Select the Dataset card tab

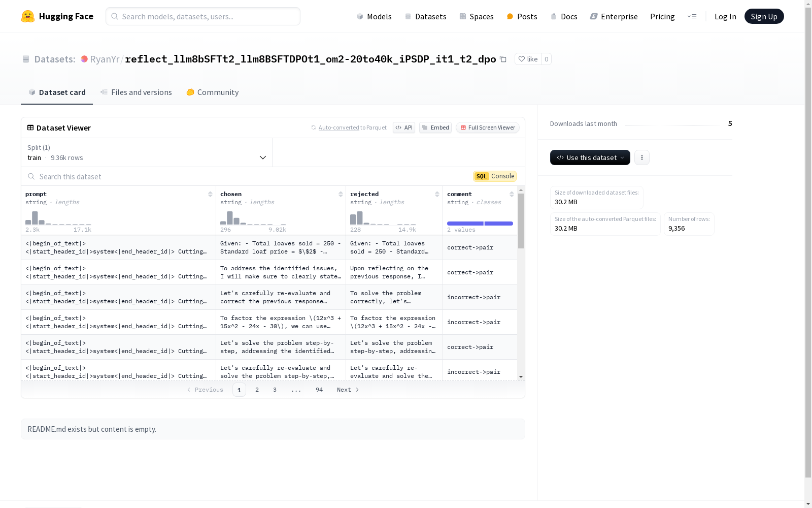coord(57,92)
